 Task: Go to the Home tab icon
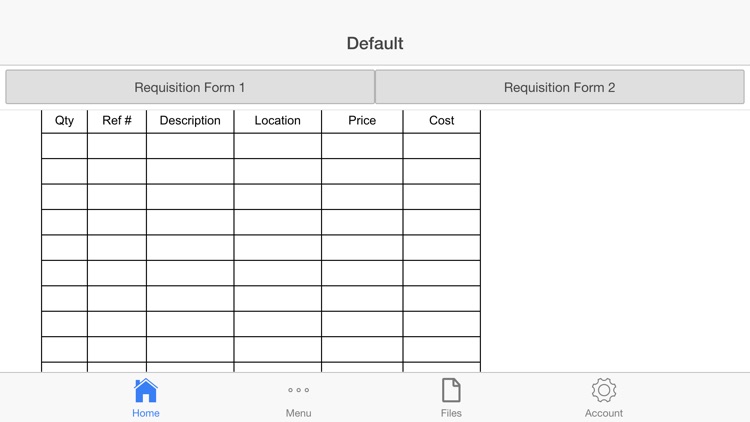pos(146,391)
